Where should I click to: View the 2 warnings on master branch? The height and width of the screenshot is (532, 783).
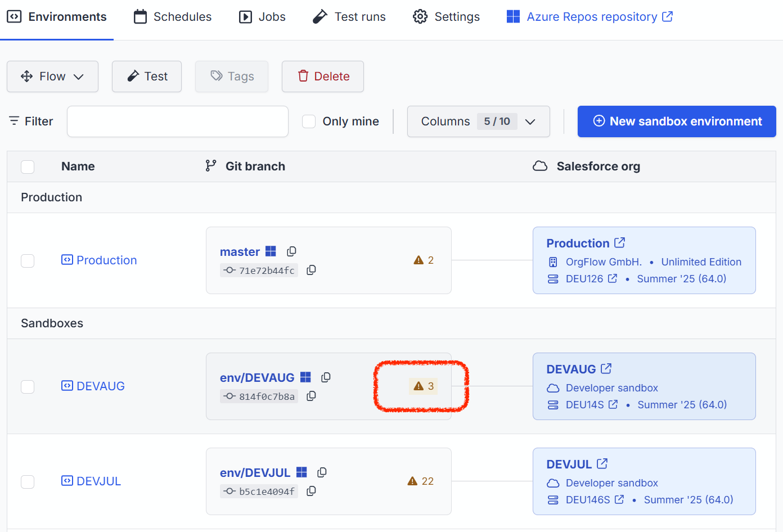(x=424, y=260)
